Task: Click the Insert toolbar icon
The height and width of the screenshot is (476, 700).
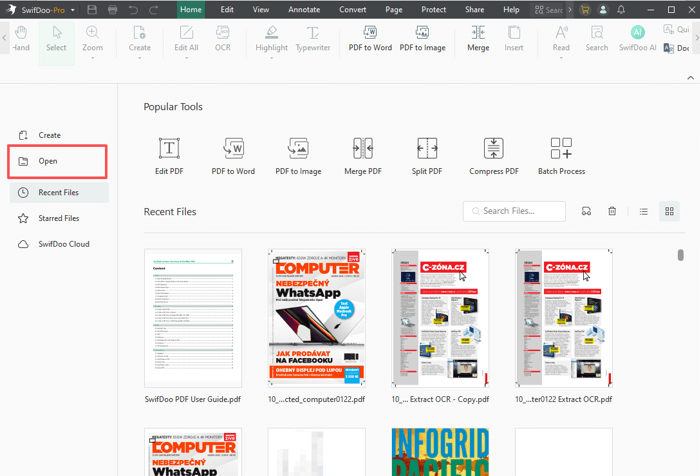Action: pyautogui.click(x=514, y=39)
